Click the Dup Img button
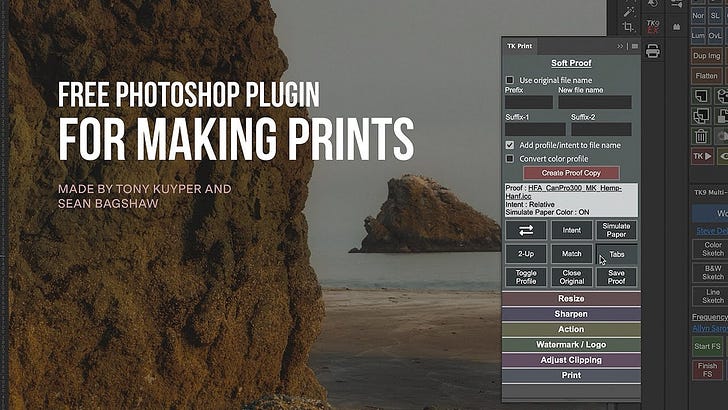Image resolution: width=728 pixels, height=410 pixels. click(x=706, y=56)
